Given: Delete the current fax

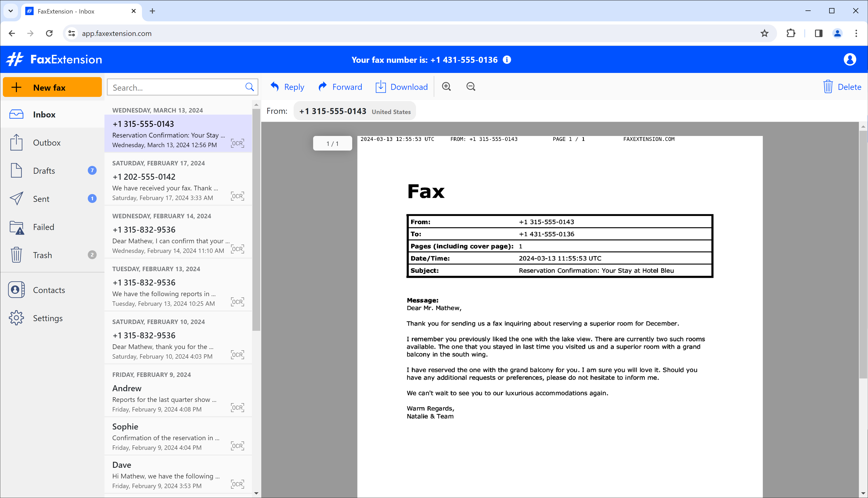Looking at the screenshot, I should tap(842, 87).
